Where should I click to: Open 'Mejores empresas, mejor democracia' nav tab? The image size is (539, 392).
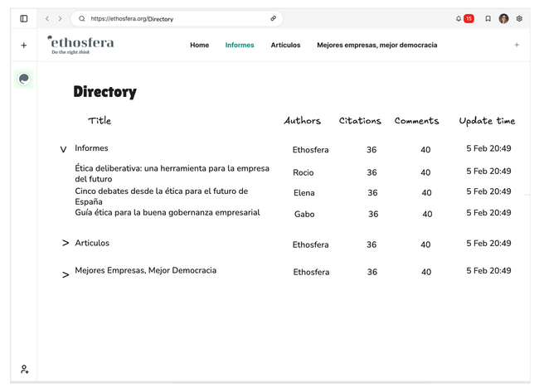pyautogui.click(x=376, y=45)
